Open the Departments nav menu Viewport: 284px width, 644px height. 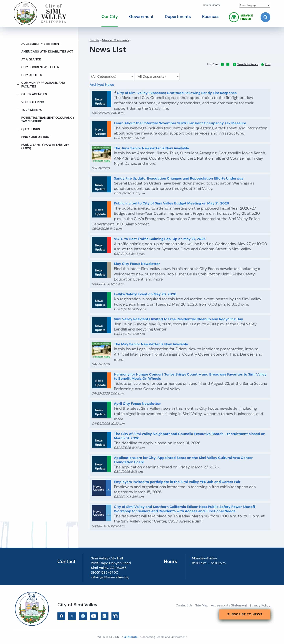point(178,17)
